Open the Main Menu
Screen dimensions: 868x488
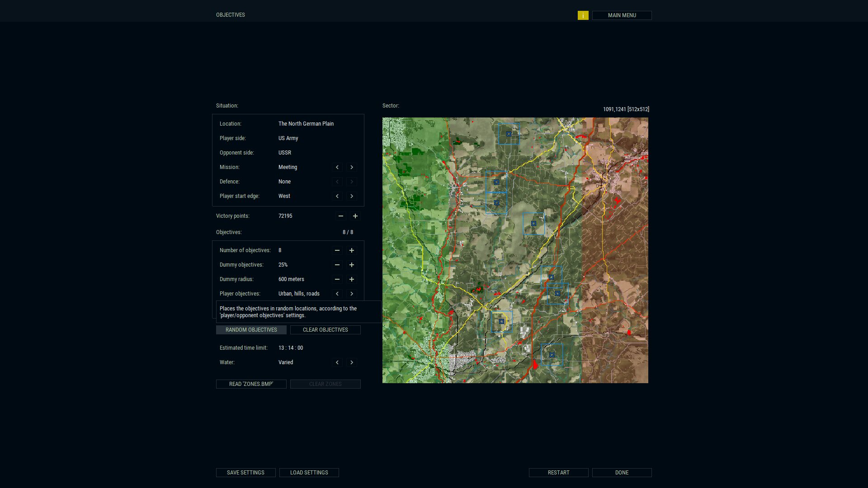[x=622, y=15]
